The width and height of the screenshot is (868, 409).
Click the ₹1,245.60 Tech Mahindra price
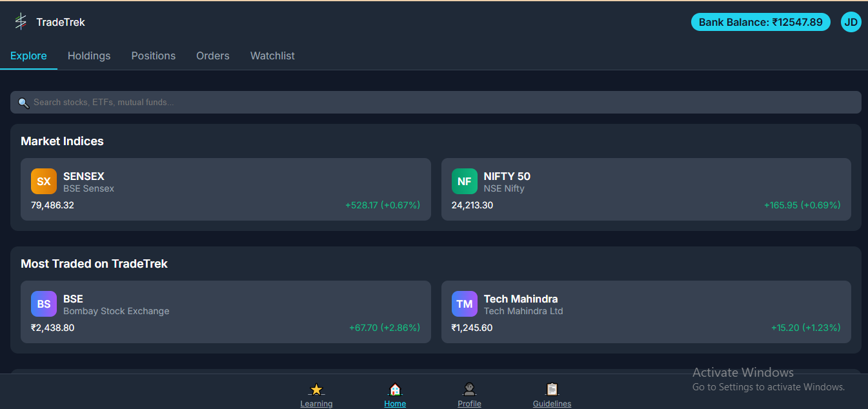pyautogui.click(x=472, y=328)
